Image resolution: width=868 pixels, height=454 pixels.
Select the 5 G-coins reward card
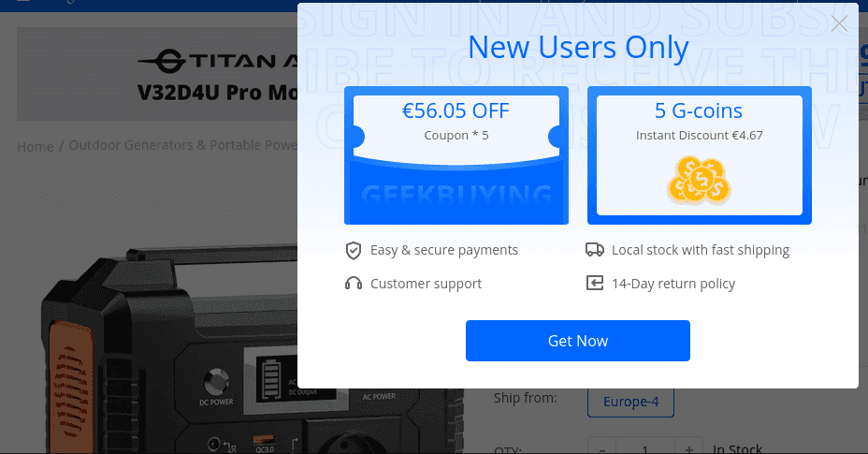click(699, 155)
